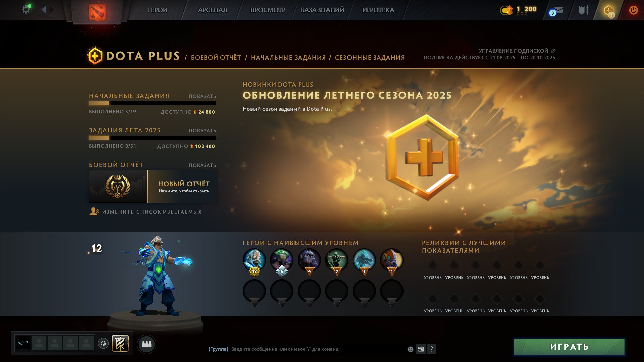Click the УПРАВЛЕНИЕ ПОДПИСКОЙ link
Image resolution: width=644 pixels, height=362 pixels.
coord(517,51)
